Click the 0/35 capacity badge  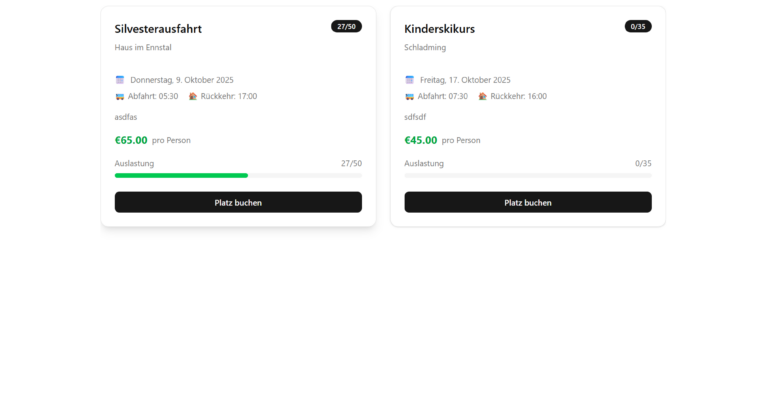tap(637, 26)
